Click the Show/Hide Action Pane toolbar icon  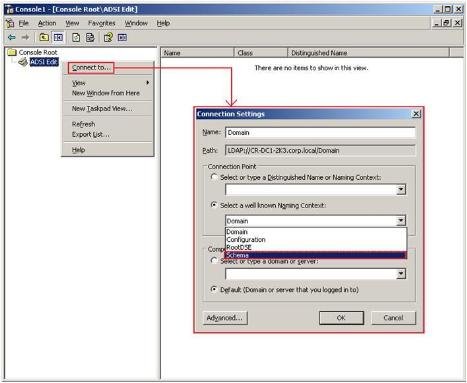122,37
